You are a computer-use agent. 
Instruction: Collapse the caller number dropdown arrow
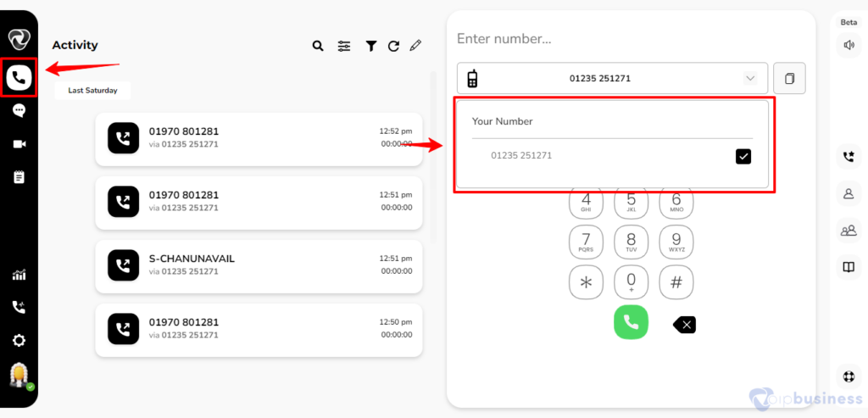tap(751, 78)
